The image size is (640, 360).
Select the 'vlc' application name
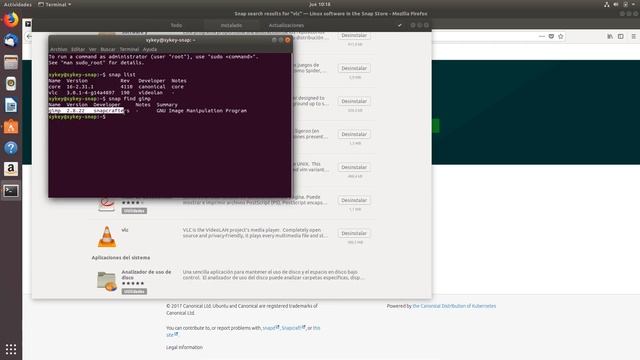coord(125,230)
